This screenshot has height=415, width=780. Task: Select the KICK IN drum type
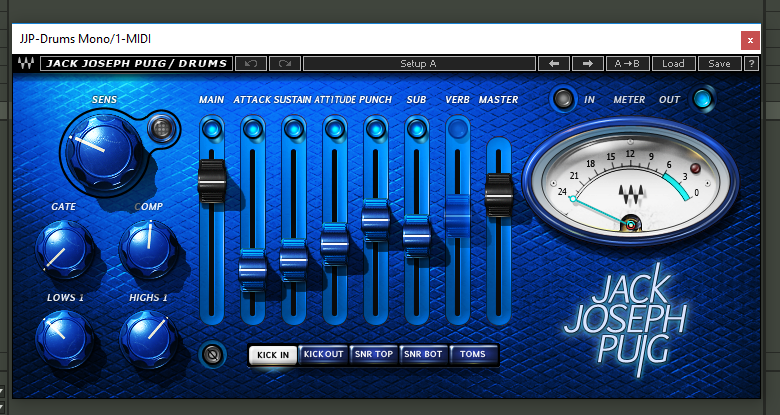tap(273, 355)
